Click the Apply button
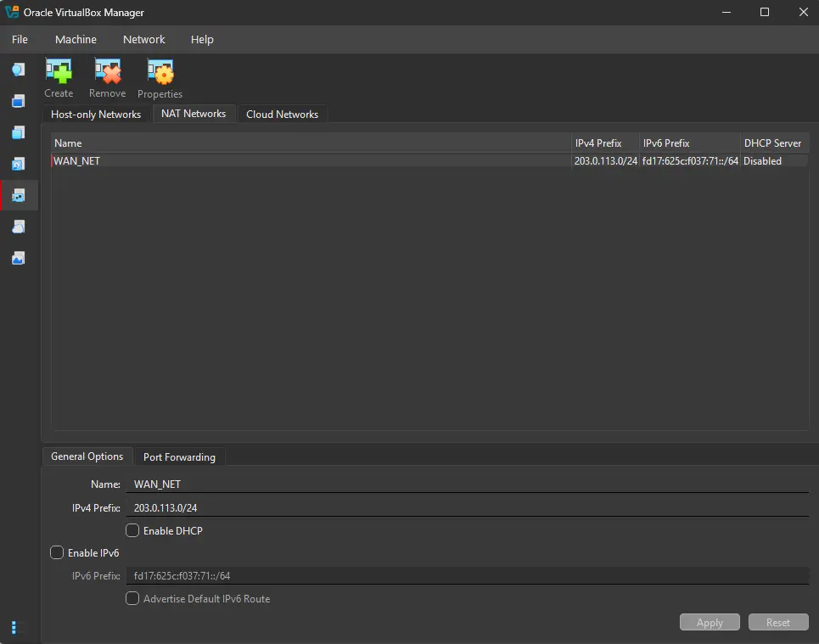Viewport: 819px width, 644px height. point(710,623)
